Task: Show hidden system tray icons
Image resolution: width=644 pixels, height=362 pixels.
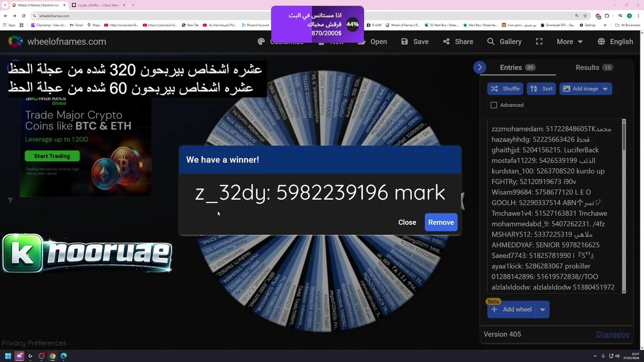Action: (x=595, y=356)
